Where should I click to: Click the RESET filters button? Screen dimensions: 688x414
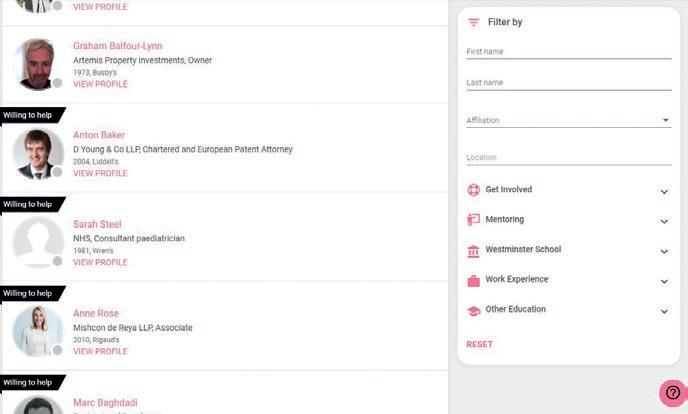click(x=480, y=344)
